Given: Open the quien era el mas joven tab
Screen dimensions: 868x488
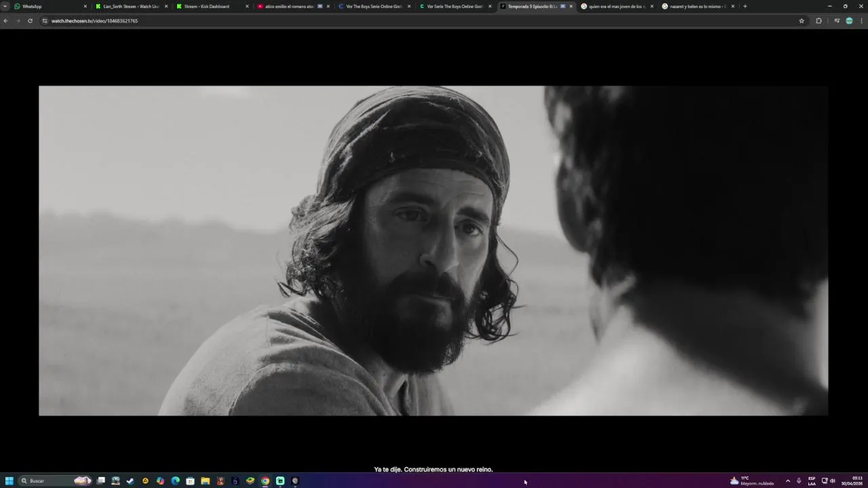Looking at the screenshot, I should coord(616,6).
